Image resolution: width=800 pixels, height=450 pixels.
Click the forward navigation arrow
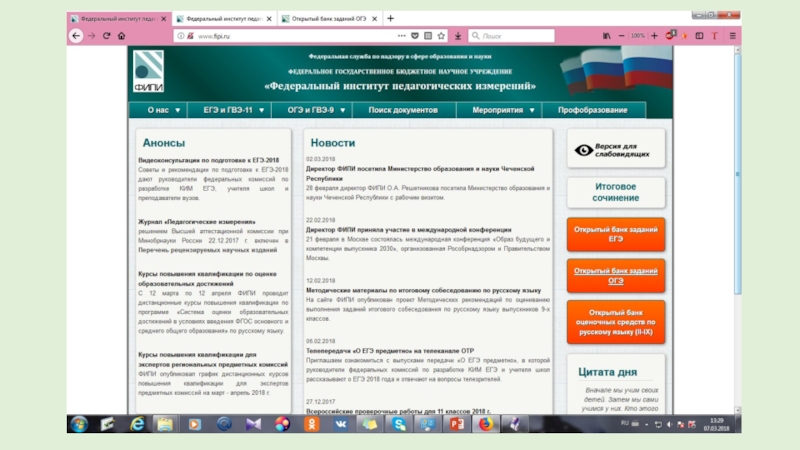[x=91, y=36]
